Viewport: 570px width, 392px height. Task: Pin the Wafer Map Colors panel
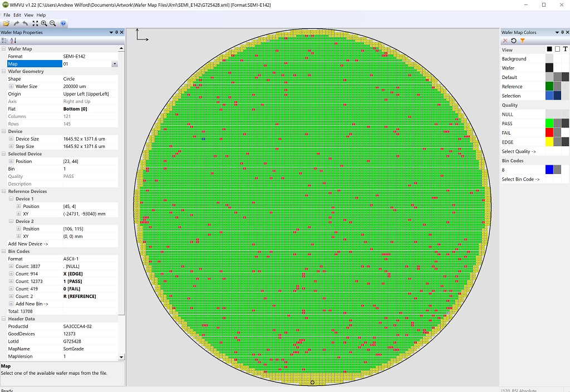click(561, 32)
